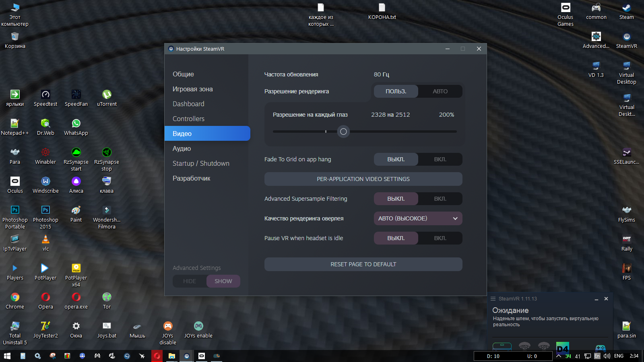Open the Opera browser taskbar button

(157, 356)
